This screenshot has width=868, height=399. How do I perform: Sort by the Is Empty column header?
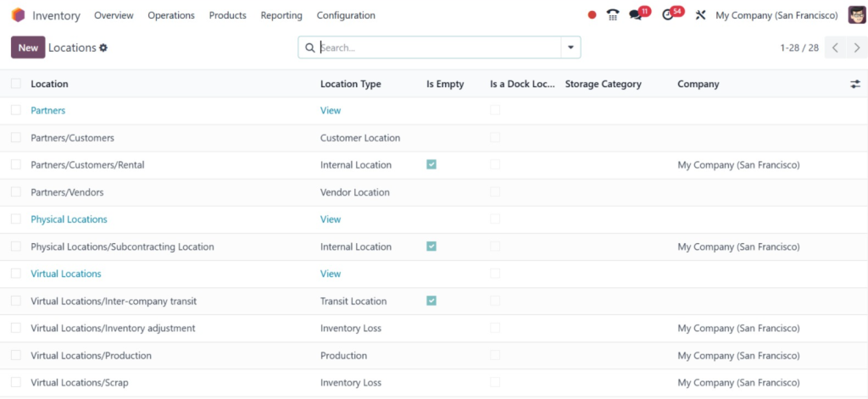(445, 84)
